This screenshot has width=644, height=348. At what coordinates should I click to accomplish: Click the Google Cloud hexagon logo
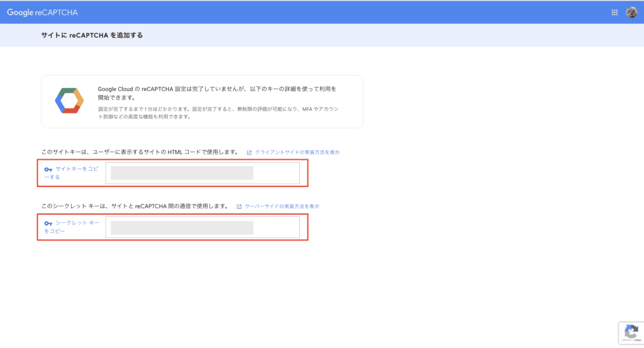pyautogui.click(x=69, y=101)
